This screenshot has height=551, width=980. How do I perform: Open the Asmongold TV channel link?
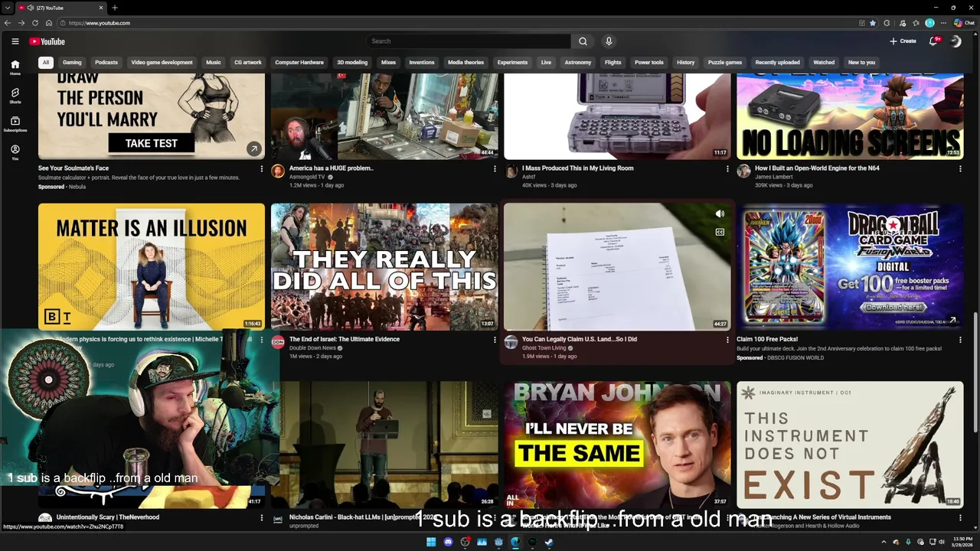point(306,177)
